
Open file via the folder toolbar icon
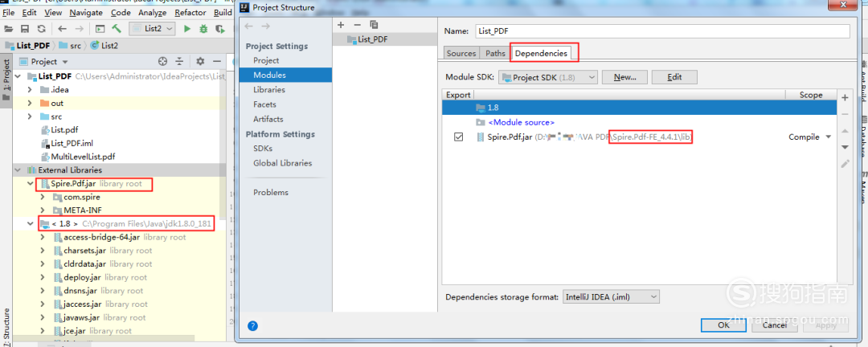[8, 29]
